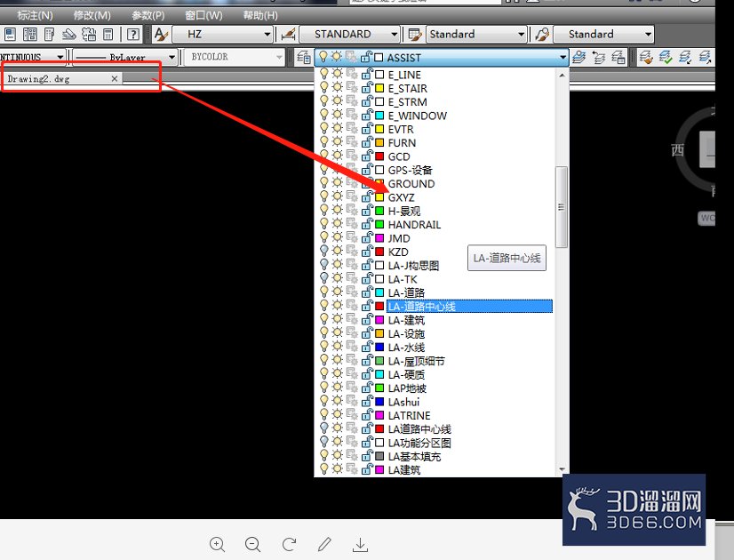Lock the FURN layer padlock

tap(367, 142)
